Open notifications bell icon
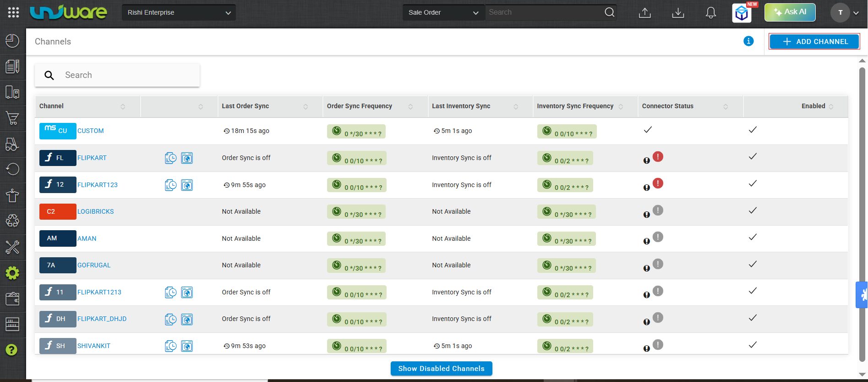The width and height of the screenshot is (868, 382). pyautogui.click(x=710, y=12)
